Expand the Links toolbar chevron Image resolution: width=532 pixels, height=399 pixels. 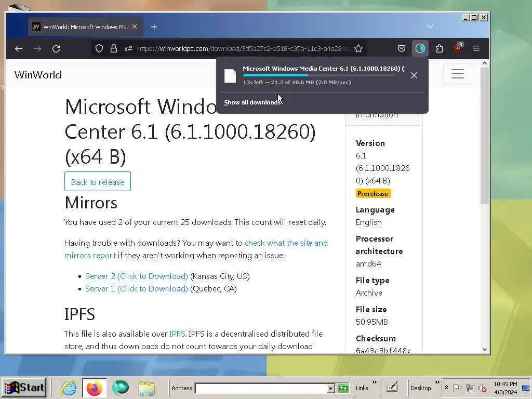click(x=374, y=382)
